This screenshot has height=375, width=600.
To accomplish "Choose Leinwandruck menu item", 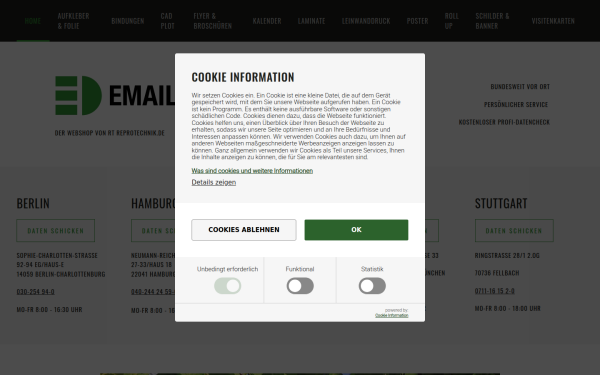I will pos(366,21).
